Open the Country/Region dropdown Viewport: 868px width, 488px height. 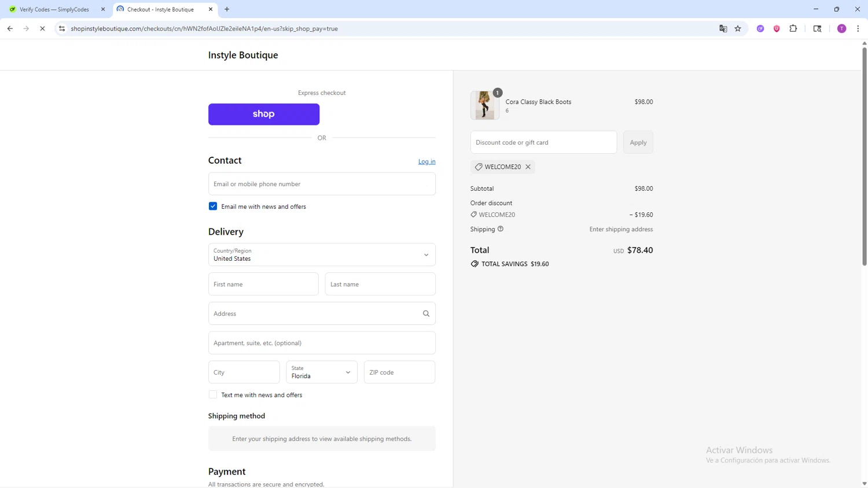tap(322, 254)
